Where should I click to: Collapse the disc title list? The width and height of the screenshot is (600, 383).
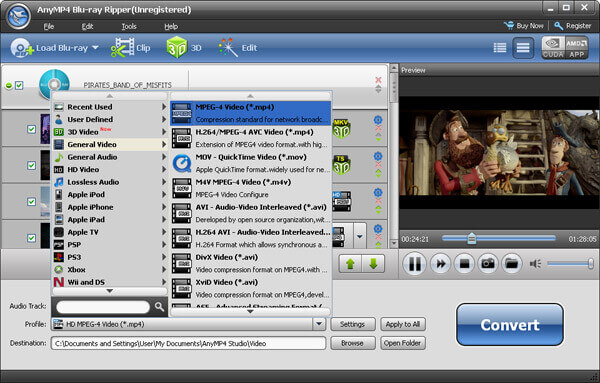[x=8, y=85]
